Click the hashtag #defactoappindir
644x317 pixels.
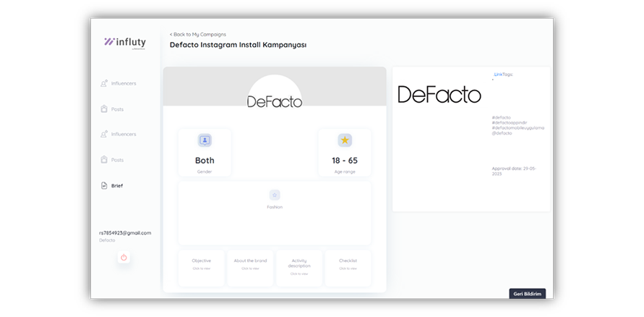point(510,122)
